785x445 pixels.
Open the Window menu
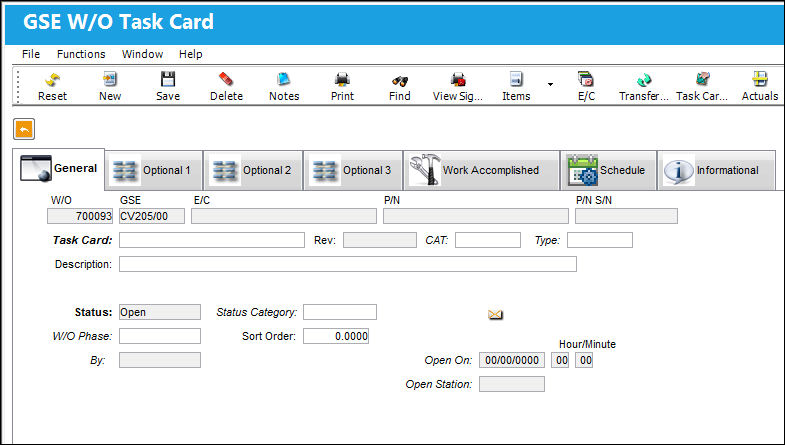[x=143, y=54]
